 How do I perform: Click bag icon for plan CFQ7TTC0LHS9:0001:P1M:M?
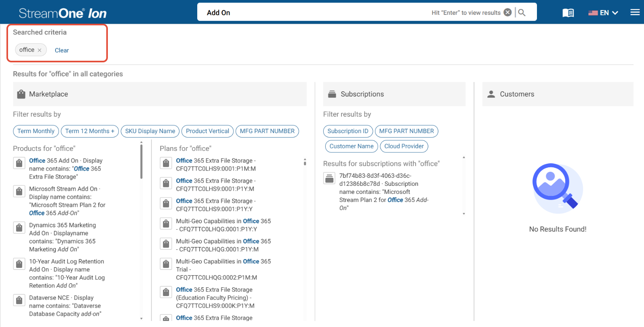click(166, 163)
